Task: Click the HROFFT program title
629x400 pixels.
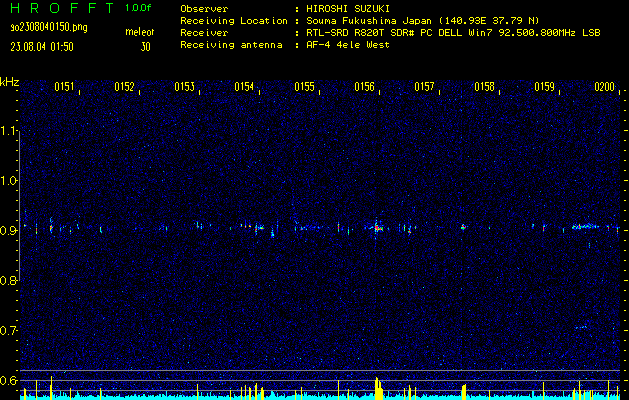Action: tap(60, 8)
